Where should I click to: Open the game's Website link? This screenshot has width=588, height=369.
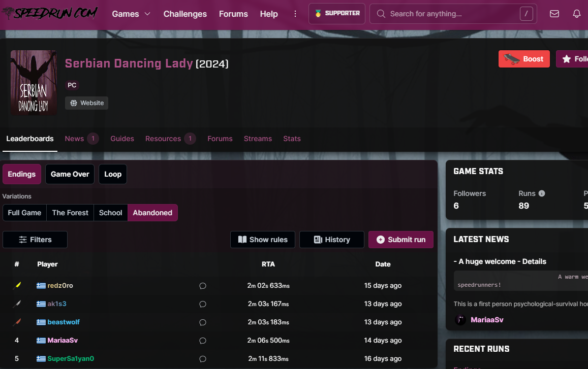click(x=86, y=103)
